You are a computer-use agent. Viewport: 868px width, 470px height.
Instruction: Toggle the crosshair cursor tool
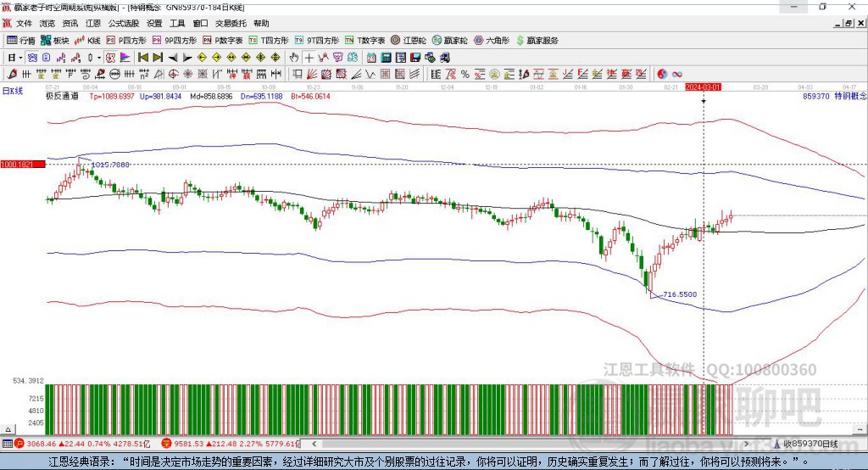(309, 58)
